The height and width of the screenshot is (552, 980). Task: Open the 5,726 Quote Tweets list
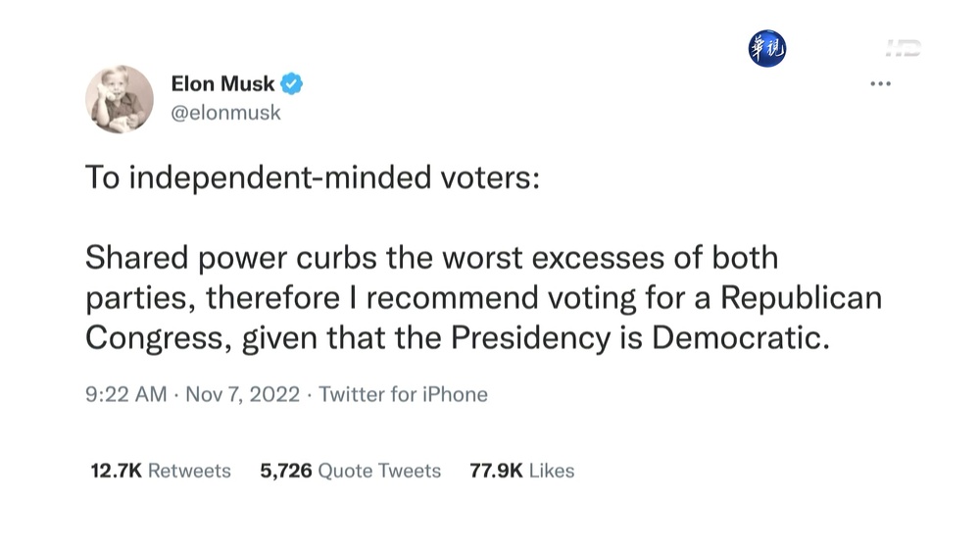pyautogui.click(x=350, y=471)
